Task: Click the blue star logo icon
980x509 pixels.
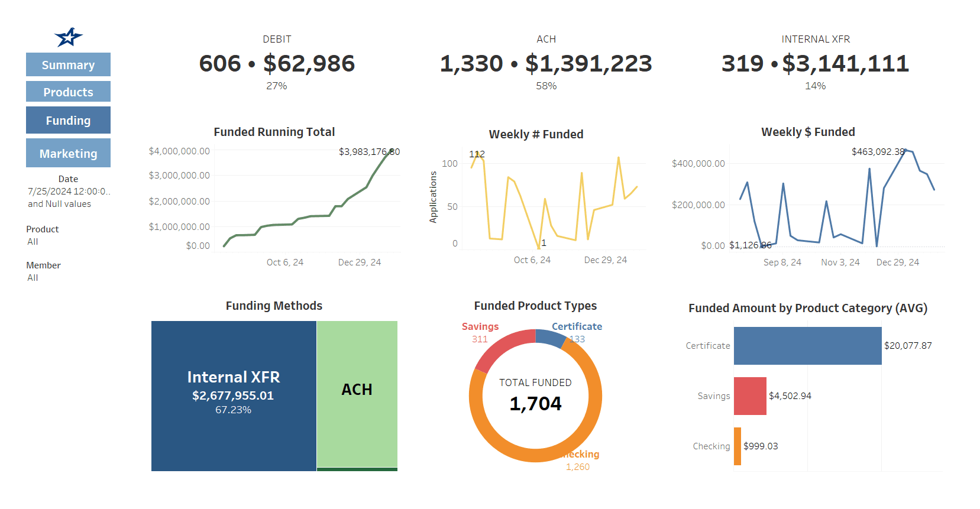Action: click(68, 37)
